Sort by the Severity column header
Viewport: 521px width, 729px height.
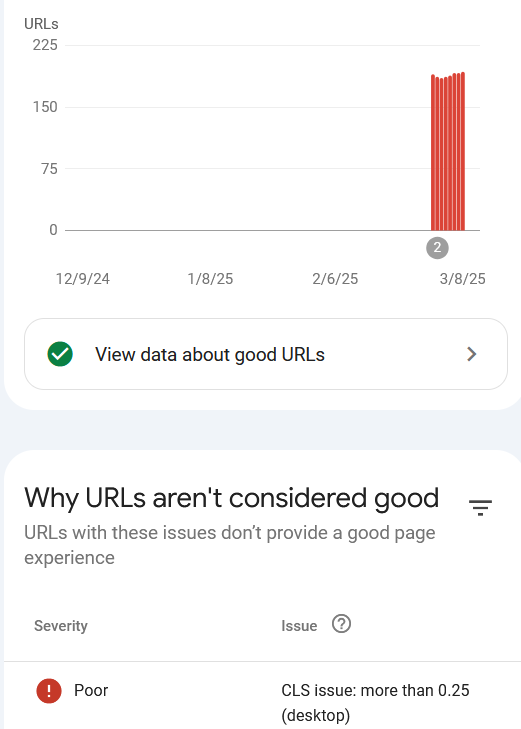(61, 626)
